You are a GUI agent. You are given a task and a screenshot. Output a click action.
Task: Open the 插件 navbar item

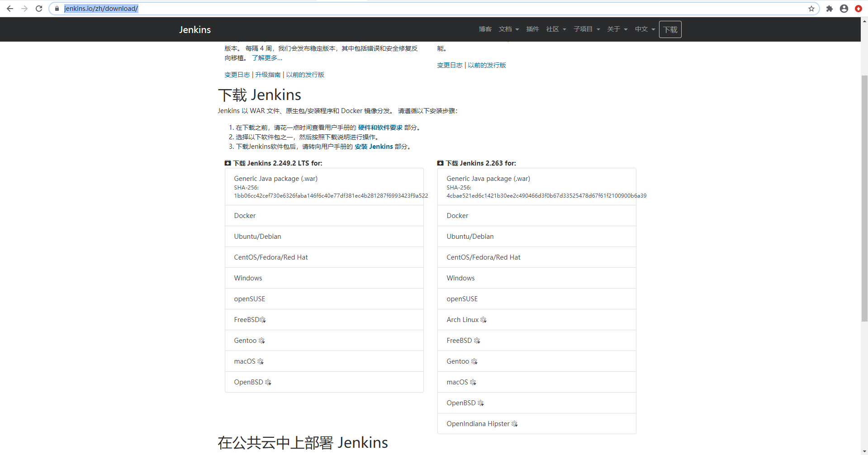532,29
